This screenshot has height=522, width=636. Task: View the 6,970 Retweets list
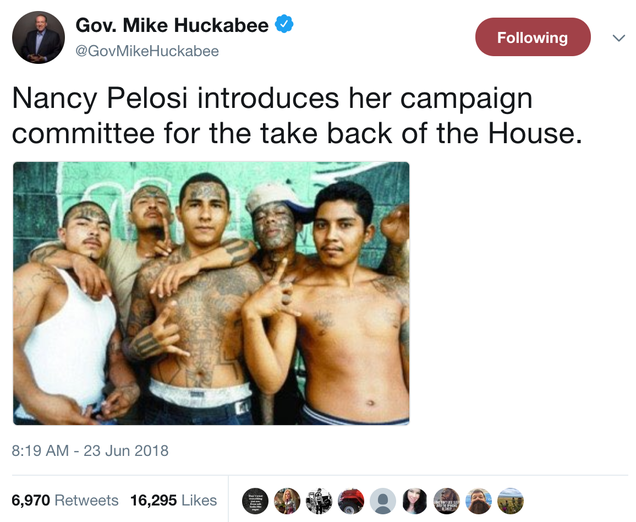coord(65,500)
